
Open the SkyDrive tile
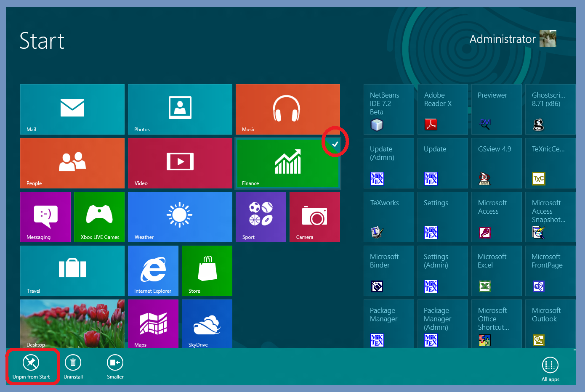pos(207,324)
